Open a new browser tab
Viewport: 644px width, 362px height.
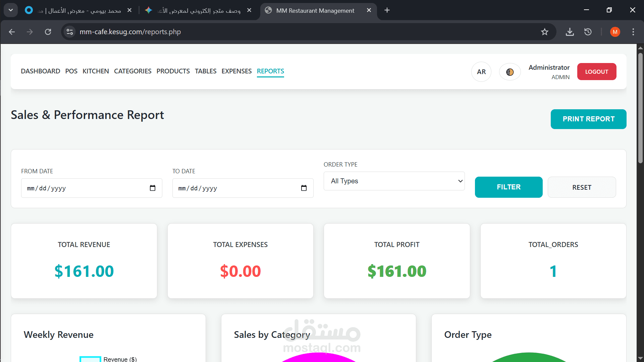click(x=387, y=10)
